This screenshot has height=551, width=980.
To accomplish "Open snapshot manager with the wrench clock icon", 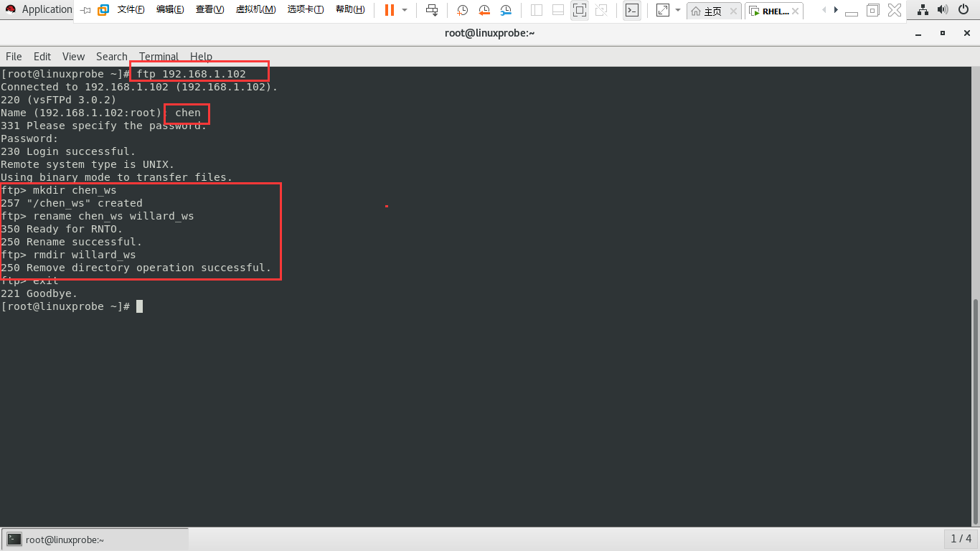I will point(506,10).
